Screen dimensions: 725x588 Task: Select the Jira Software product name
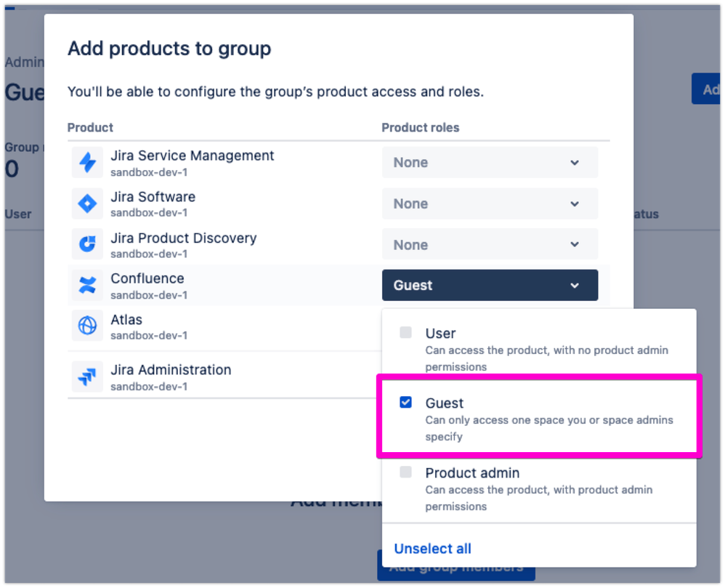[153, 197]
